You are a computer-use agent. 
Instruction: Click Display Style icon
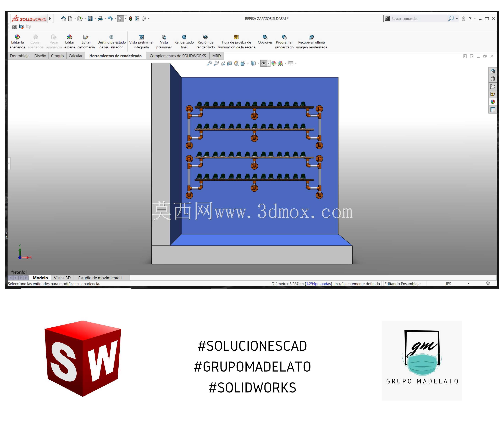pyautogui.click(x=253, y=63)
